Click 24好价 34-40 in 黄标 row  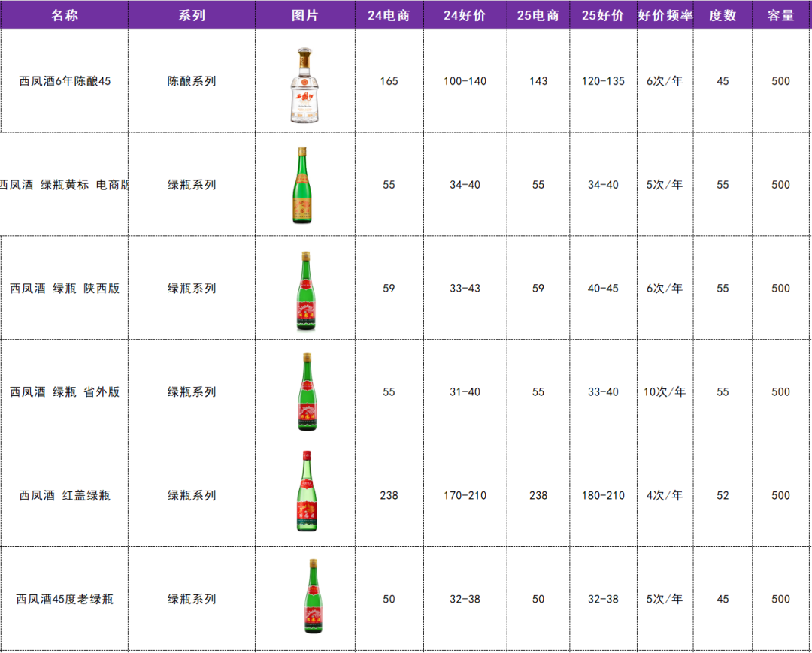tap(465, 185)
